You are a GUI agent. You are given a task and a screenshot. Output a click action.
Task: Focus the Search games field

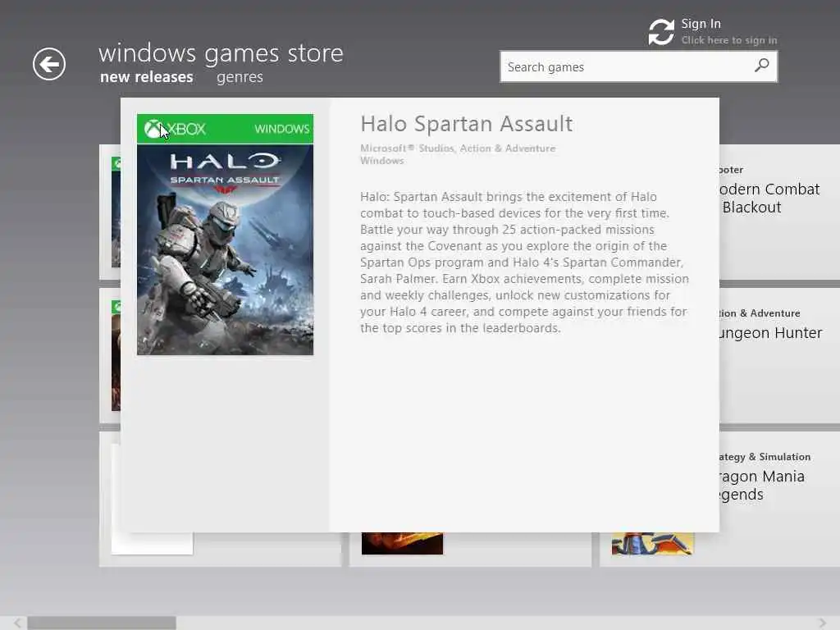pos(638,66)
